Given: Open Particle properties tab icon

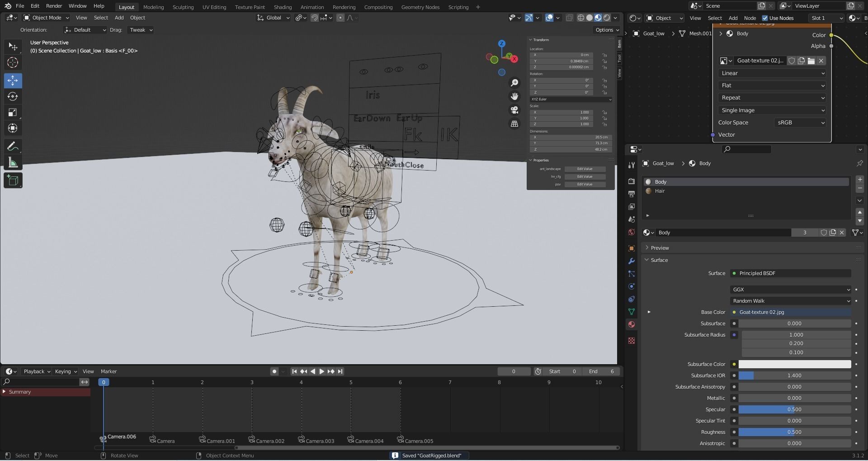Looking at the screenshot, I should click(x=632, y=274).
